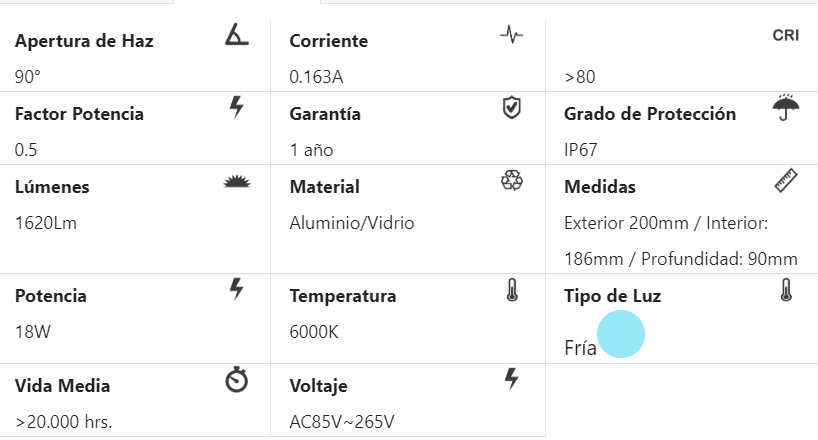Click the IP67 protection value

pos(581,150)
